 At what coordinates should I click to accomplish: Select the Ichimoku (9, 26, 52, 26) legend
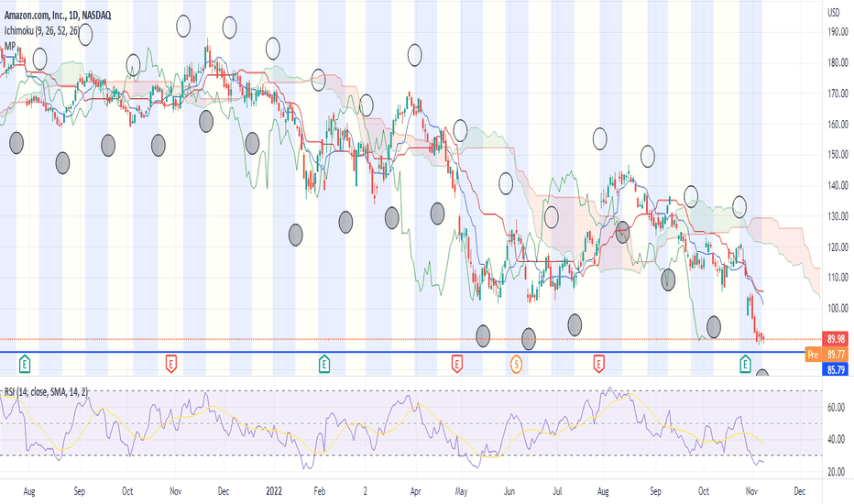(x=41, y=31)
